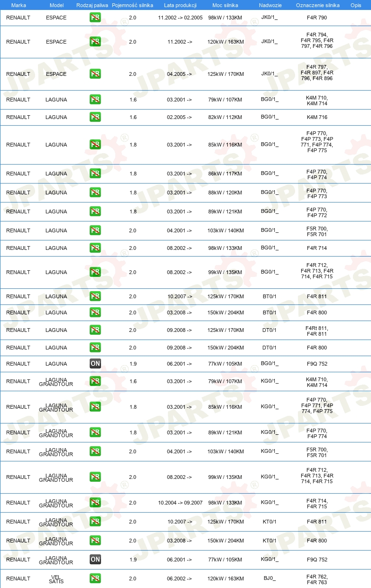
Task: Click the Oznaczenie silnika column header
Action: pyautogui.click(x=318, y=5)
